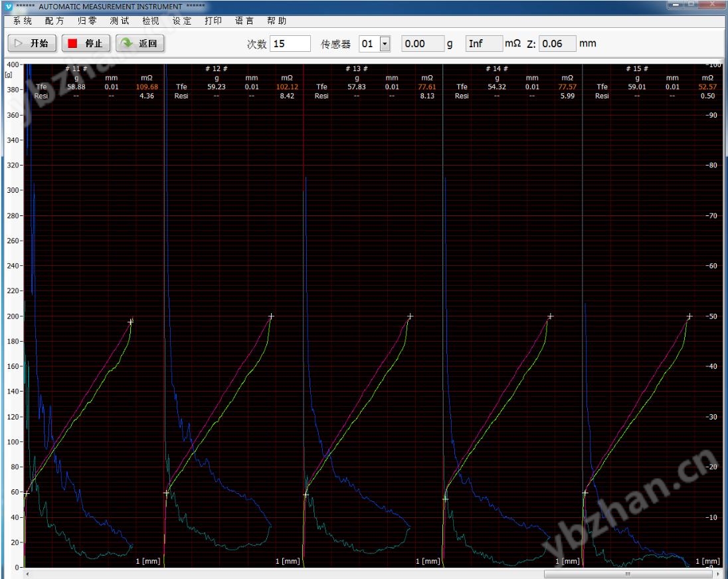The height and width of the screenshot is (579, 728).
Task: Click the resistance field showing Inf
Action: tap(484, 44)
